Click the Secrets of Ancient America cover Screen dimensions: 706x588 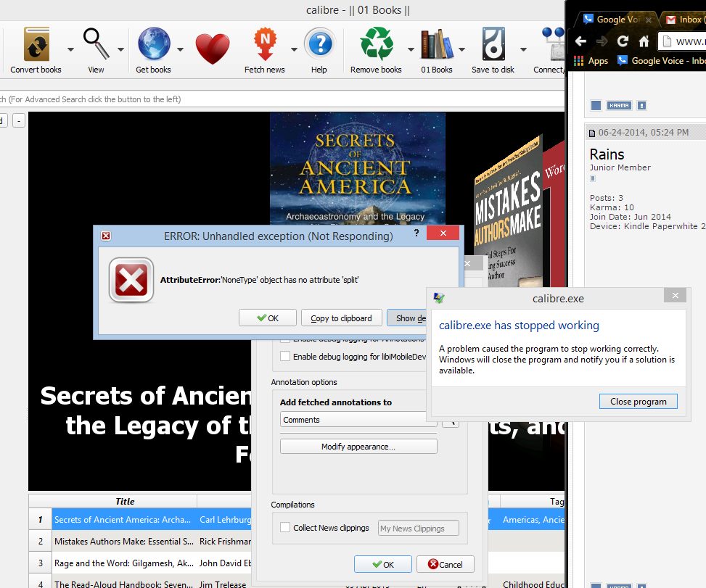pos(358,169)
